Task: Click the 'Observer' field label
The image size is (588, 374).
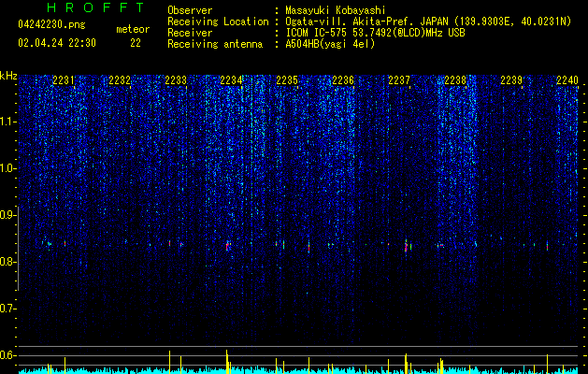Action: pyautogui.click(x=190, y=10)
